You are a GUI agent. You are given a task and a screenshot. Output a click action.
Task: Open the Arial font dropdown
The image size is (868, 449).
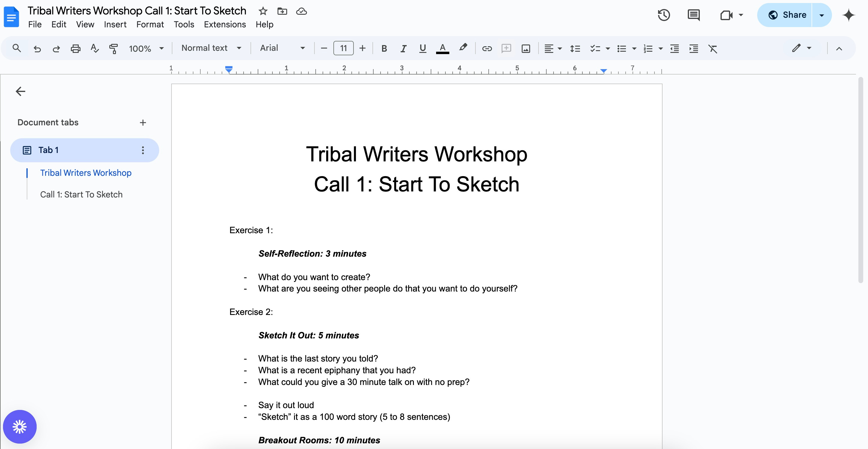282,48
